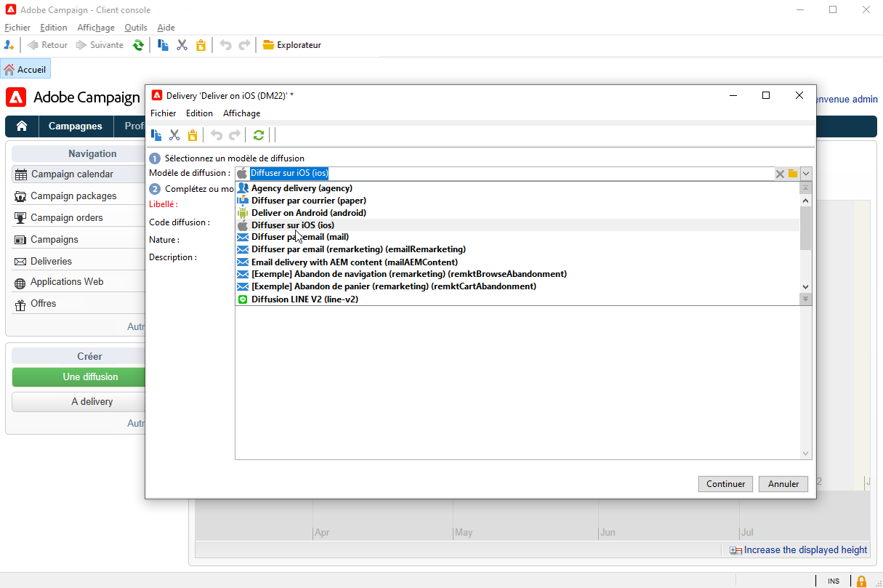The width and height of the screenshot is (883, 588).
Task: Click the Paste clipboard icon in delivery dialog
Action: click(x=193, y=135)
